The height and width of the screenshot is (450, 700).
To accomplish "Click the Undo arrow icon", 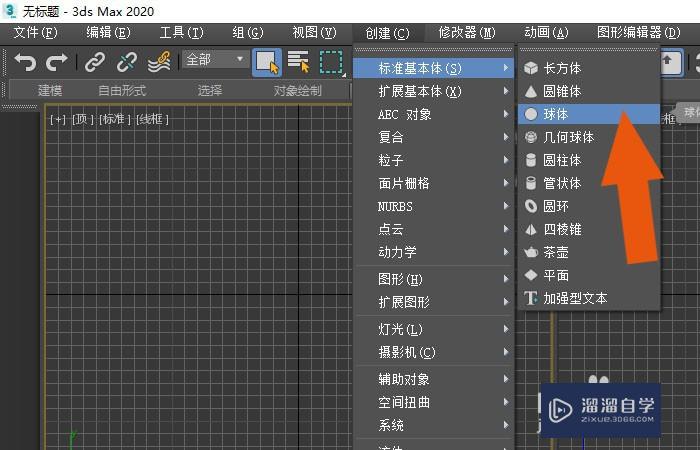I will [25, 62].
